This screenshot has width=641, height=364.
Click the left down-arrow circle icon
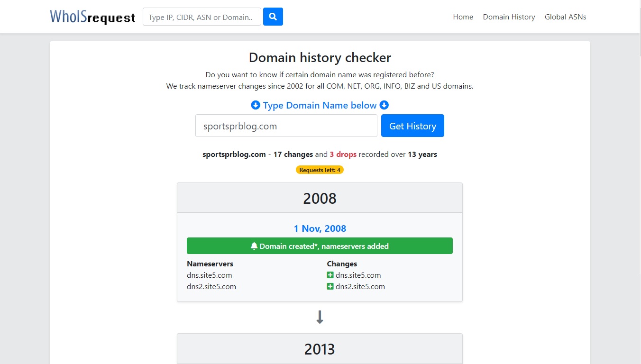click(256, 105)
